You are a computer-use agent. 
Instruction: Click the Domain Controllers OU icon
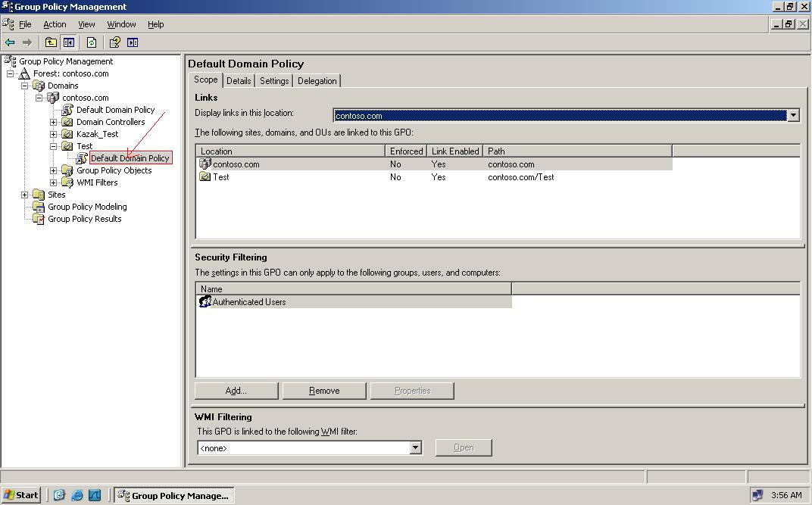[67, 122]
